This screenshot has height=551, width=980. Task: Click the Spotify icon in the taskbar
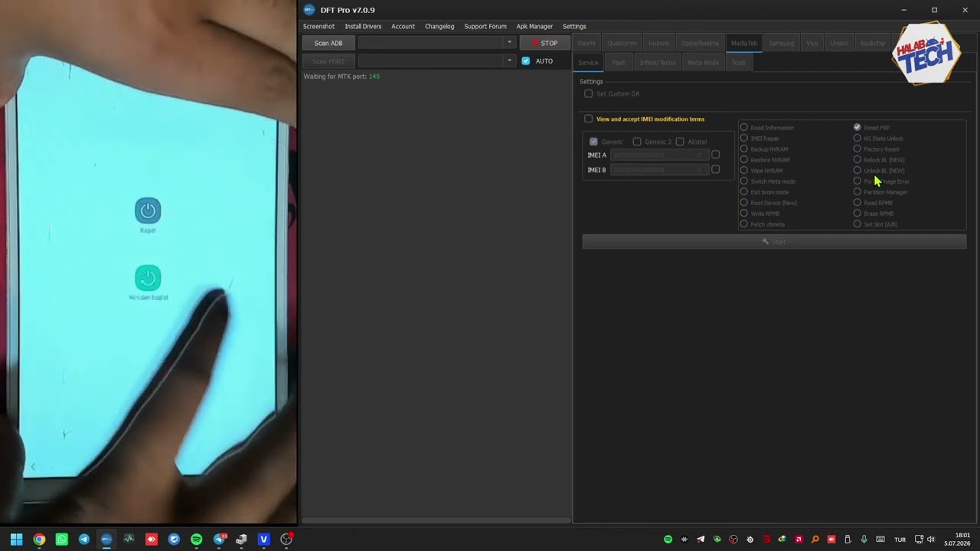(x=196, y=540)
